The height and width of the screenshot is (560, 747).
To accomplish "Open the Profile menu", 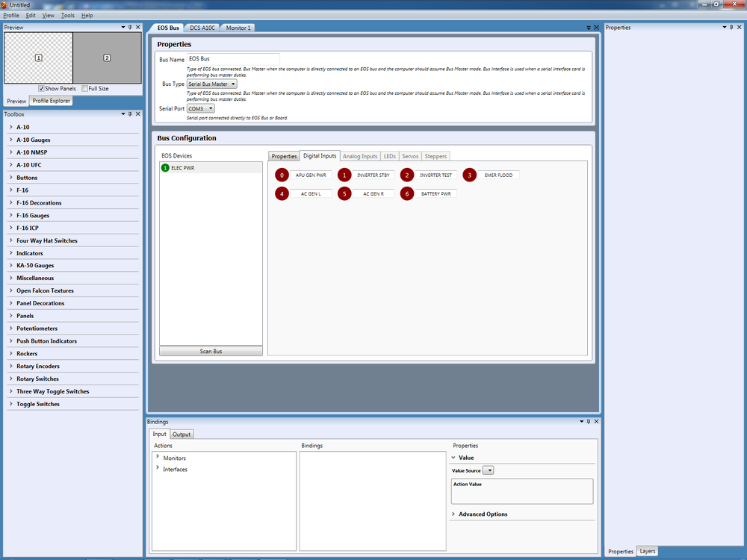I will coord(11,15).
